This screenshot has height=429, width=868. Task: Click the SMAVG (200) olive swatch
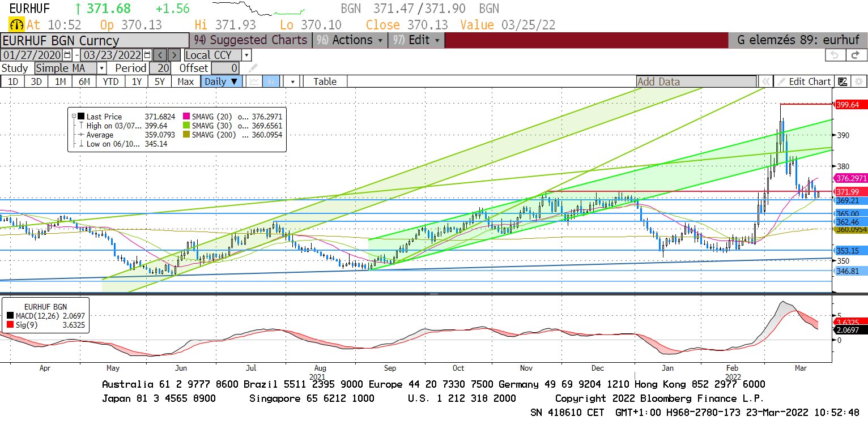click(x=188, y=135)
